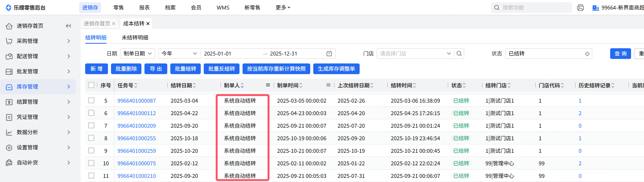Open the 制单日期 date type dropdown

pyautogui.click(x=138, y=54)
